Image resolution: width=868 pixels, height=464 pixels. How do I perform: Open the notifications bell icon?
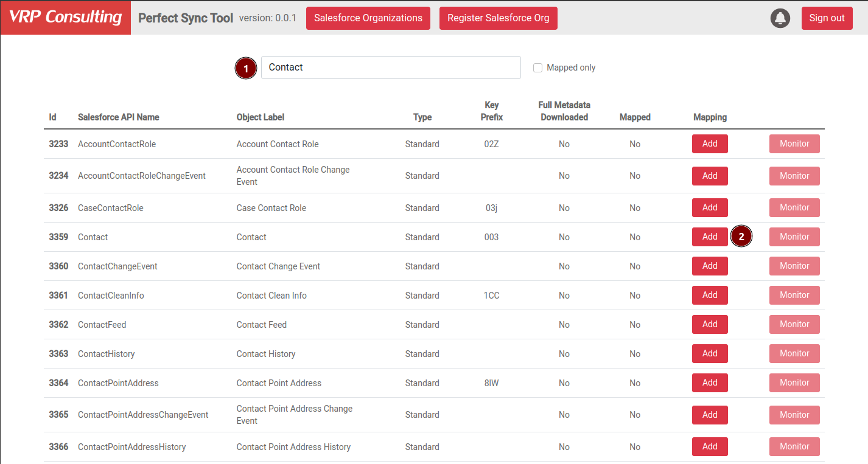click(780, 18)
